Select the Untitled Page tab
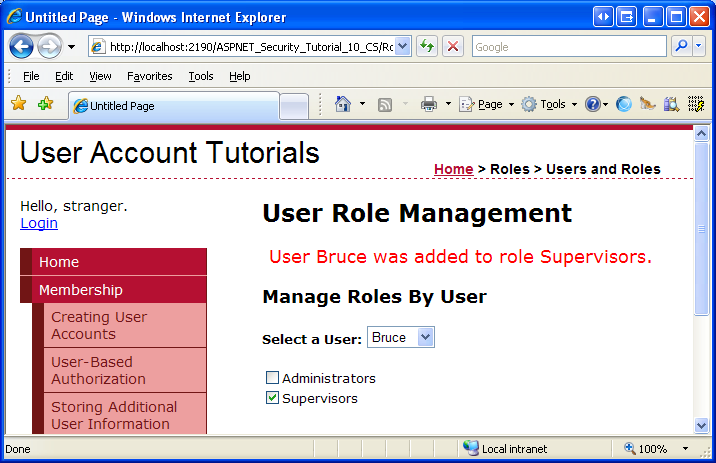The height and width of the screenshot is (463, 716). 174,106
